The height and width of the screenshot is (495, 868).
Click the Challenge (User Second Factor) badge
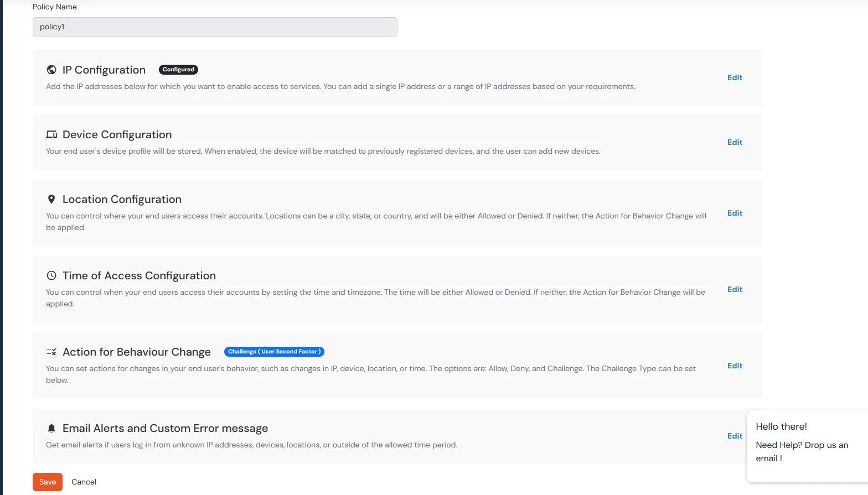[274, 352]
